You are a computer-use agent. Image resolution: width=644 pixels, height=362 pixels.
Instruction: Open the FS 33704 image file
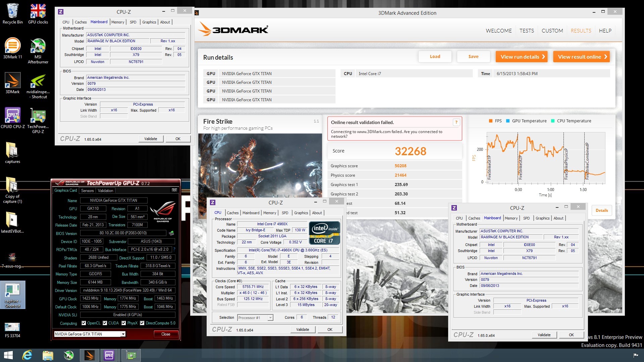click(12, 330)
